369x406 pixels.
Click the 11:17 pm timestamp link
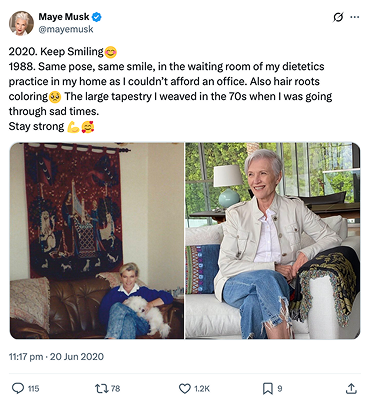(x=26, y=357)
